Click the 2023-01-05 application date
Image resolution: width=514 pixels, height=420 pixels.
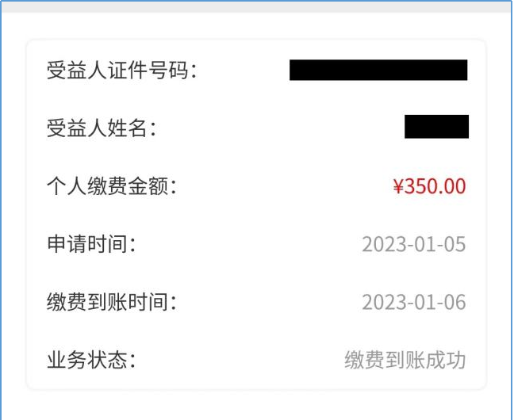pos(414,244)
